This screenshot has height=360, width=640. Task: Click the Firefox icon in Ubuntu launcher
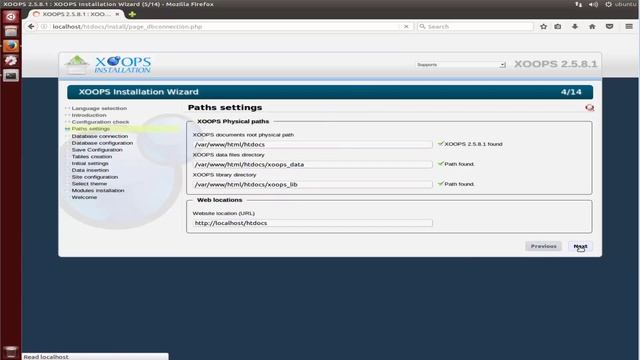coord(11,46)
